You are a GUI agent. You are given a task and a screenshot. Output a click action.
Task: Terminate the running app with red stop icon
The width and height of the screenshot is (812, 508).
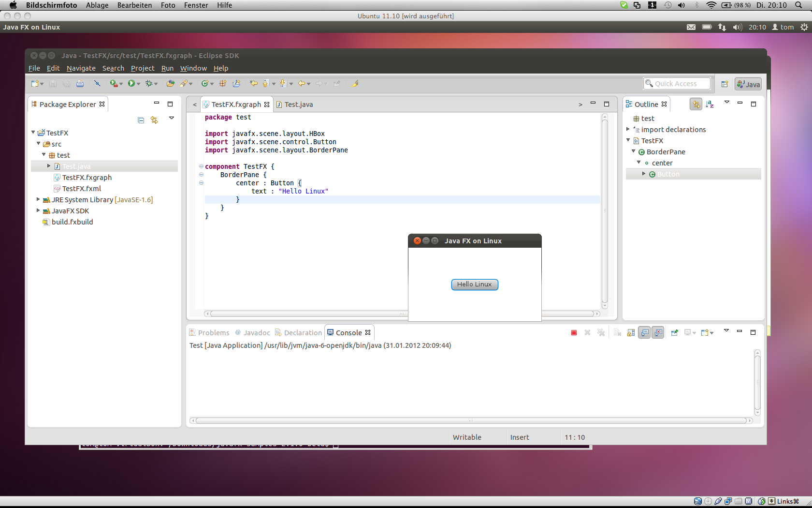[574, 333]
